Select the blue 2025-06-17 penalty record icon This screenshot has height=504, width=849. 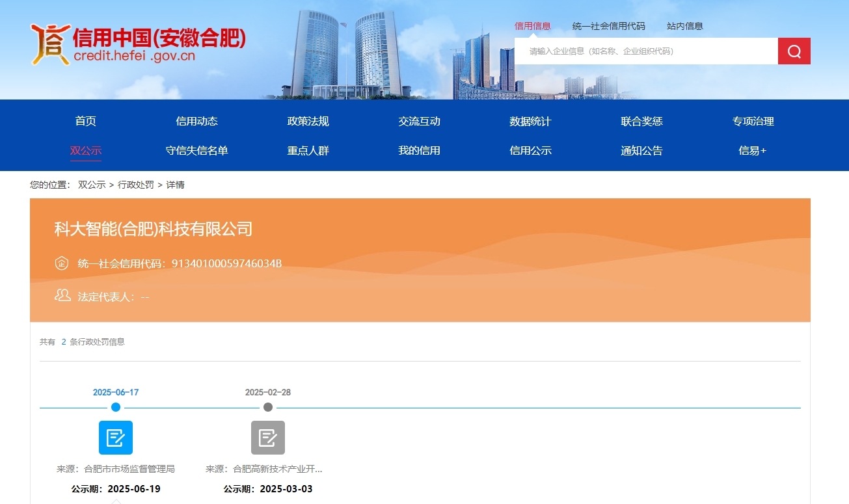(116, 438)
